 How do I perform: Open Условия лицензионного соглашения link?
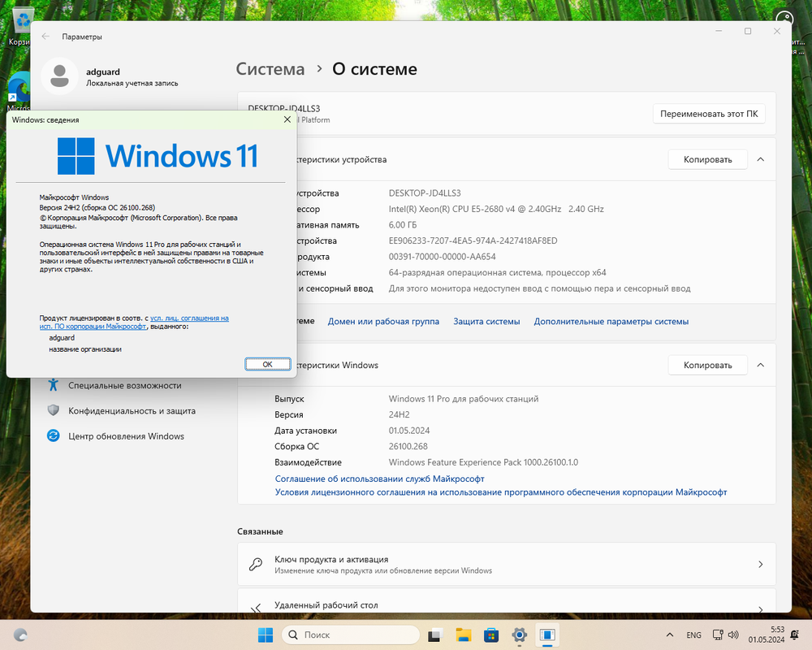(501, 492)
